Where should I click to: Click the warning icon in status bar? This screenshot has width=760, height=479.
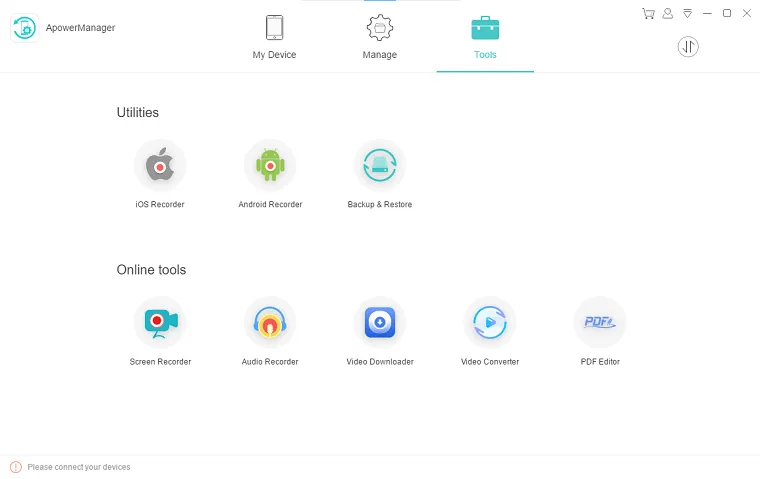16,467
